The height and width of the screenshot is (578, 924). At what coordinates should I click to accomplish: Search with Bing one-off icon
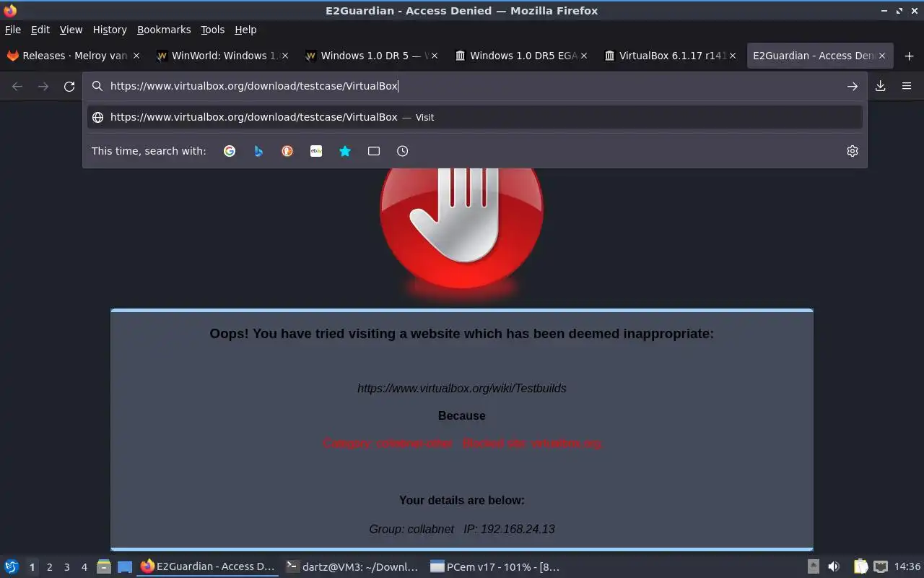click(x=258, y=151)
